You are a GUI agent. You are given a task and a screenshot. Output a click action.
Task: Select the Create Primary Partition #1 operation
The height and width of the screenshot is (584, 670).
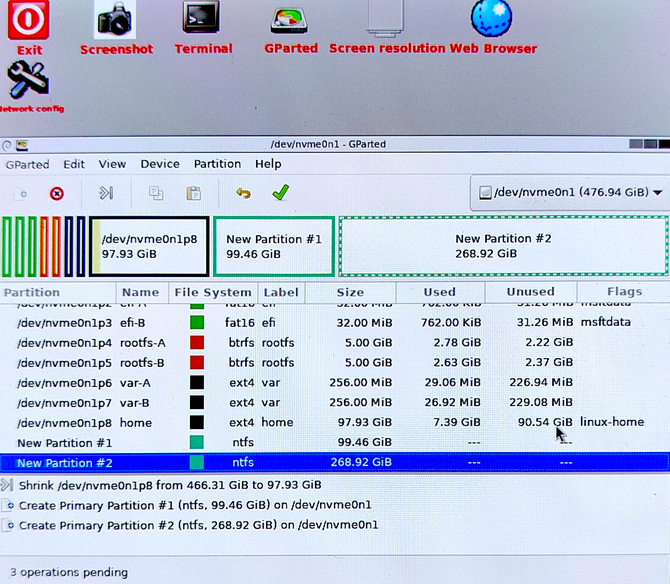tap(195, 505)
